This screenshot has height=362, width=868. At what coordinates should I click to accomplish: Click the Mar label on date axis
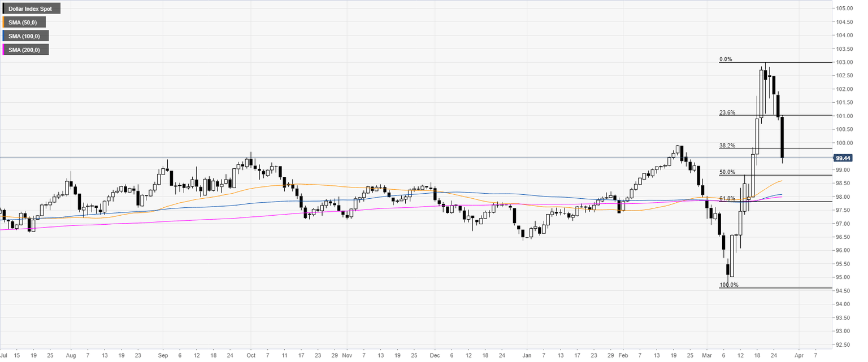(707, 356)
